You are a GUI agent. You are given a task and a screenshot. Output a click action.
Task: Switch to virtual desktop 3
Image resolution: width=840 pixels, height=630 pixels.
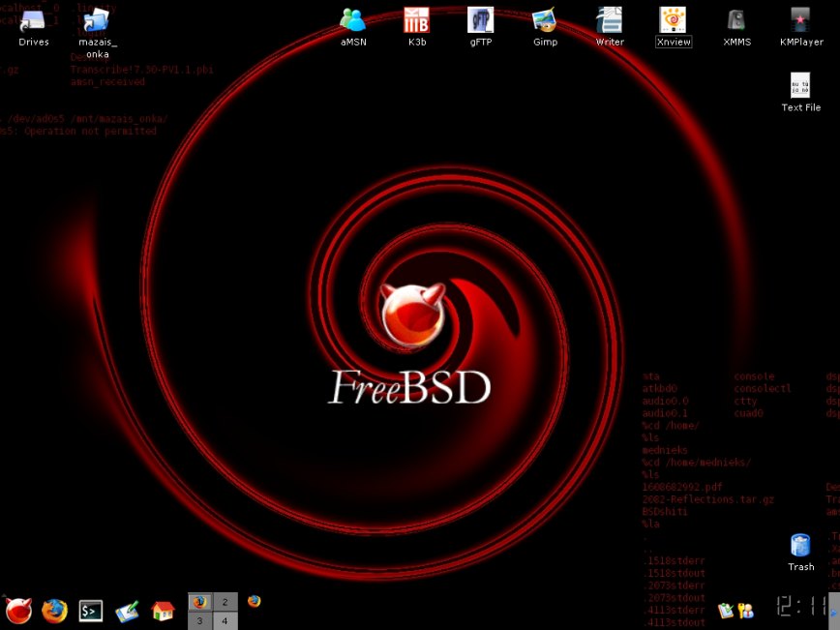point(199,621)
